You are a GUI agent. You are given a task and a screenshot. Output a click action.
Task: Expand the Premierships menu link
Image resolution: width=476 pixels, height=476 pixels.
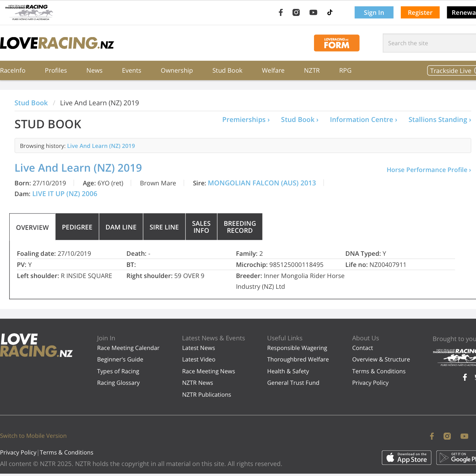click(x=246, y=120)
